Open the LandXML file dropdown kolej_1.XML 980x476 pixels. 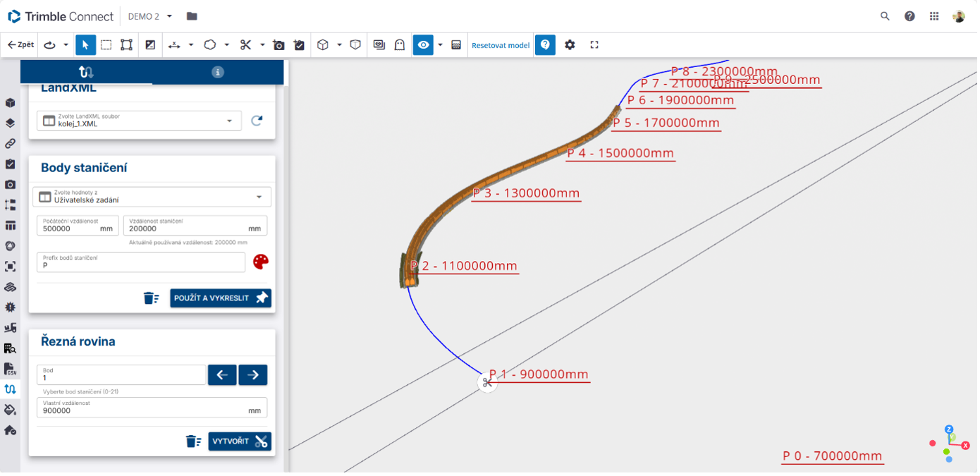click(x=139, y=121)
